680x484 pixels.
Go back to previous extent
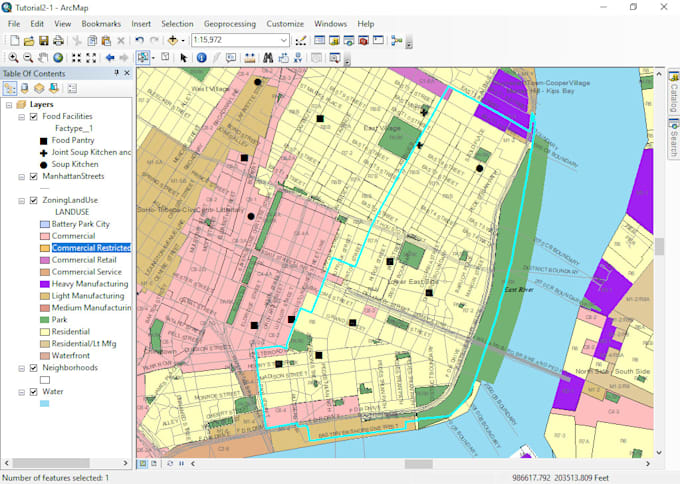pyautogui.click(x=110, y=58)
